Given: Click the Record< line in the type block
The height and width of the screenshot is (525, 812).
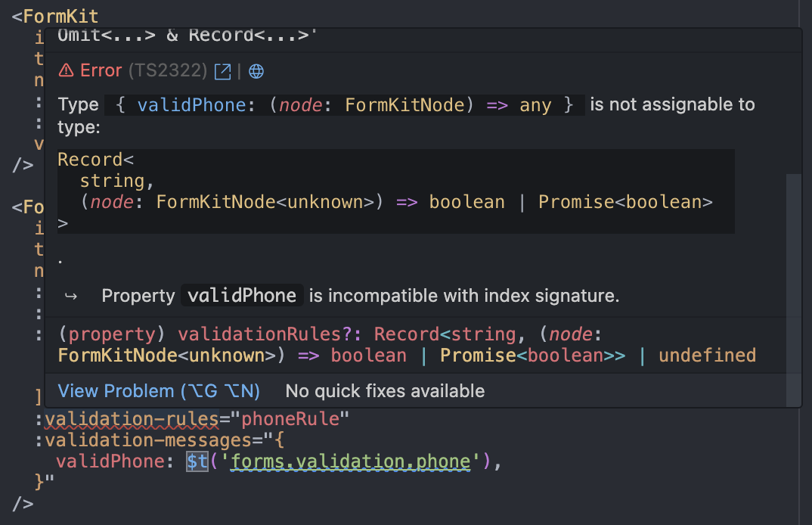Looking at the screenshot, I should coord(95,160).
